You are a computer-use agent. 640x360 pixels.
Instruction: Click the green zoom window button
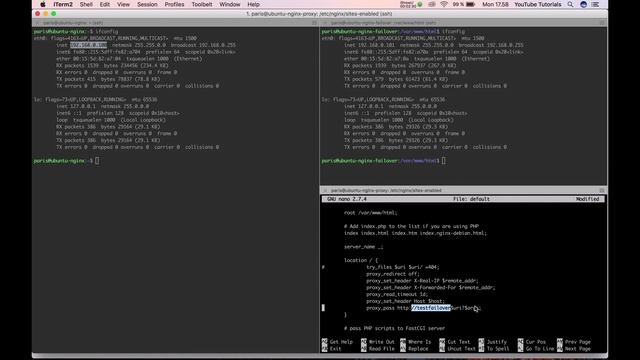coord(53,13)
